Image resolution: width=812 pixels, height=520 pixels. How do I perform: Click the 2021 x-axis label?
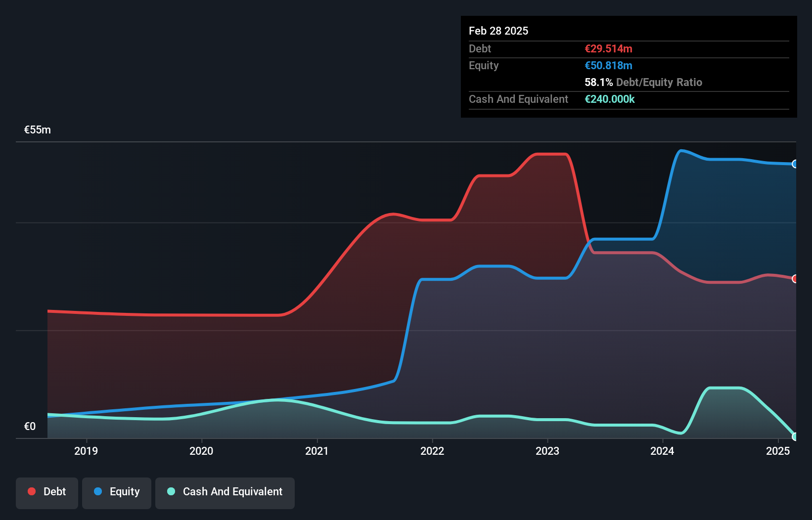pos(316,451)
